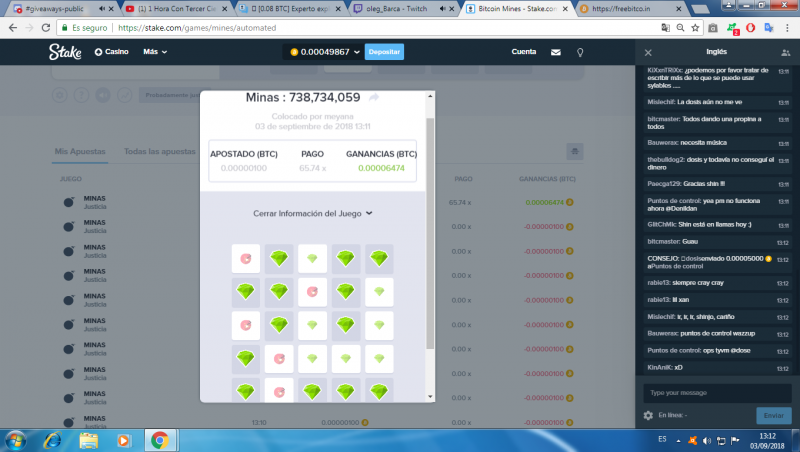This screenshot has height=452, width=800.
Task: Open Internet Explorer from taskbar
Action: pos(53,441)
